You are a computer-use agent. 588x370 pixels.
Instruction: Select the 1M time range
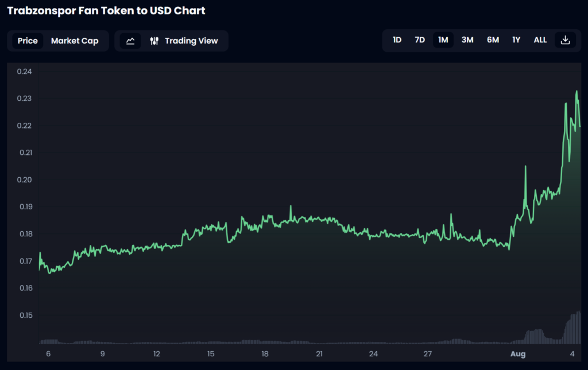pyautogui.click(x=443, y=40)
